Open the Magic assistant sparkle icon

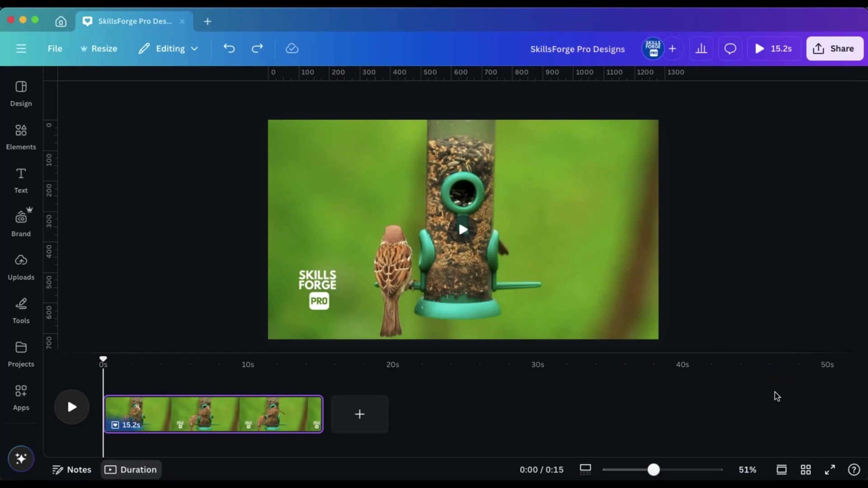click(x=21, y=459)
